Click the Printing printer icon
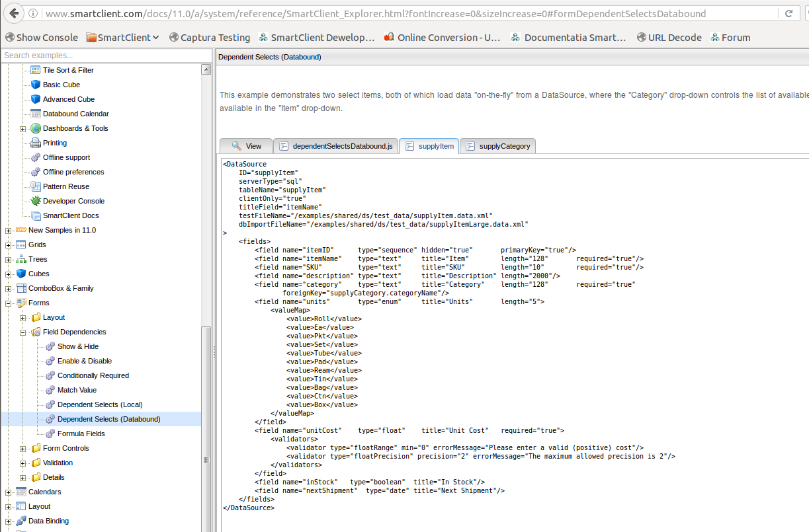Image resolution: width=809 pixels, height=532 pixels. click(x=36, y=143)
